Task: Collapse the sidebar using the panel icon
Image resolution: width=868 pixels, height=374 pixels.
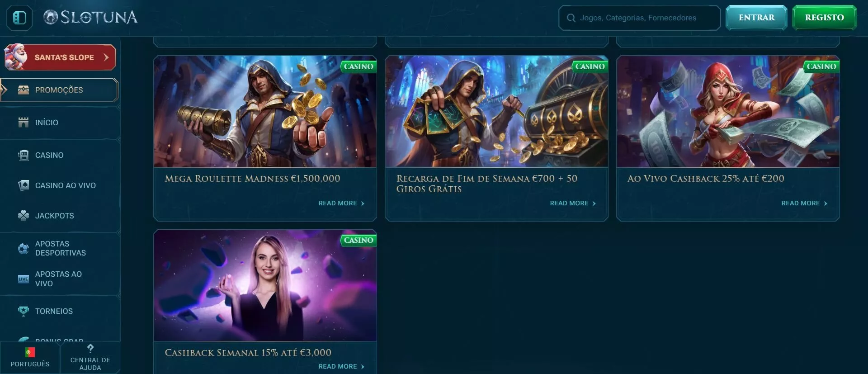Action: click(19, 18)
